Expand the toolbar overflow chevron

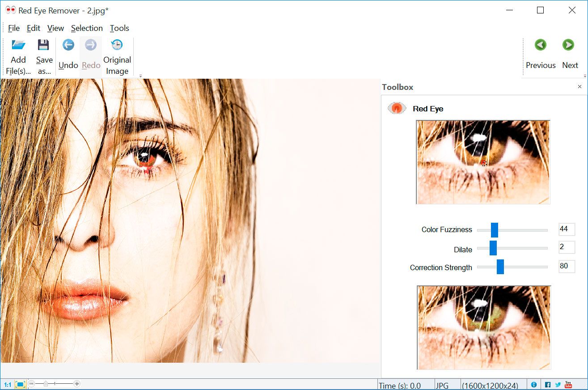[x=140, y=75]
